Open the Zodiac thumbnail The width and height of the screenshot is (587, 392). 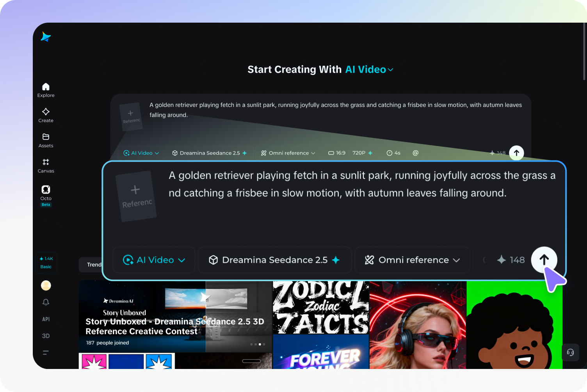pyautogui.click(x=321, y=307)
